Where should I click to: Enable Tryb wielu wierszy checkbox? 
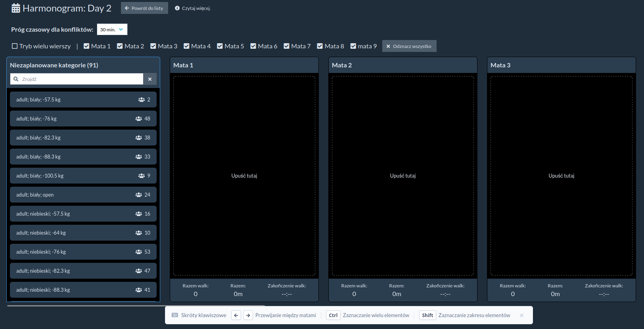point(15,46)
